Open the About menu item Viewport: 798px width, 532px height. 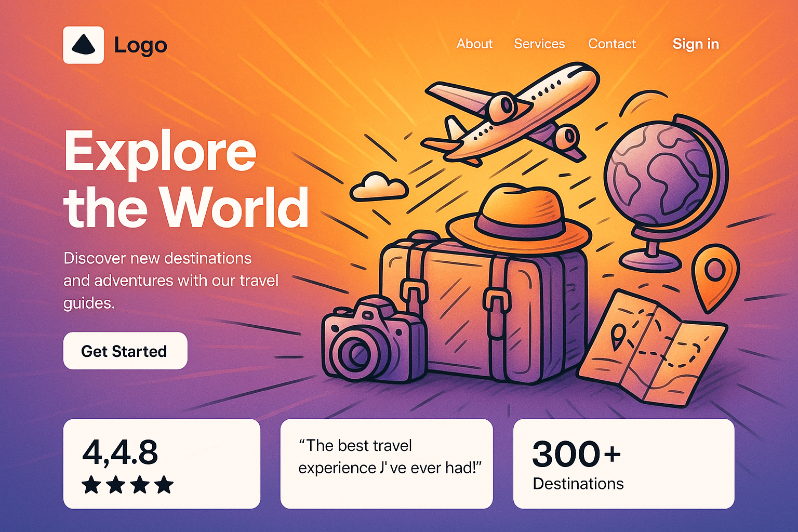point(474,44)
